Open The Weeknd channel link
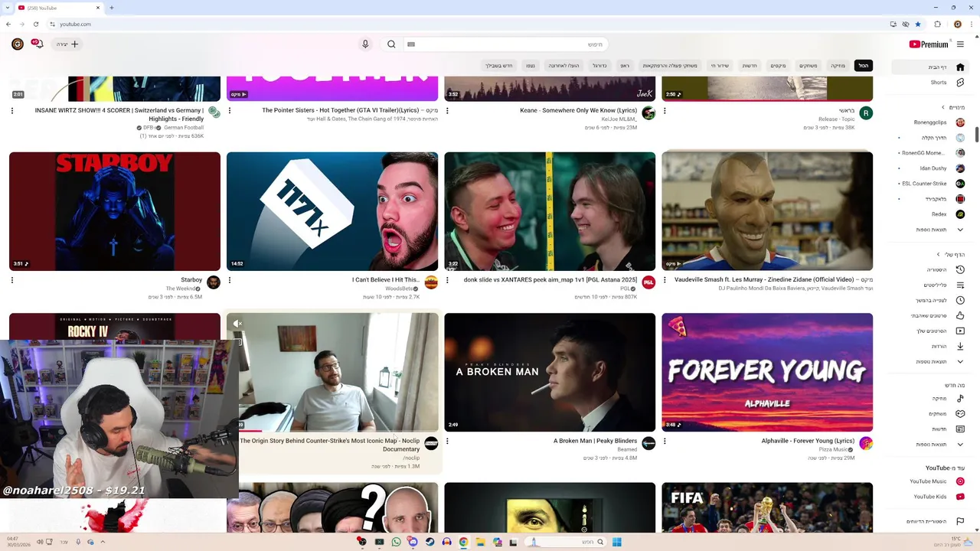 point(181,289)
